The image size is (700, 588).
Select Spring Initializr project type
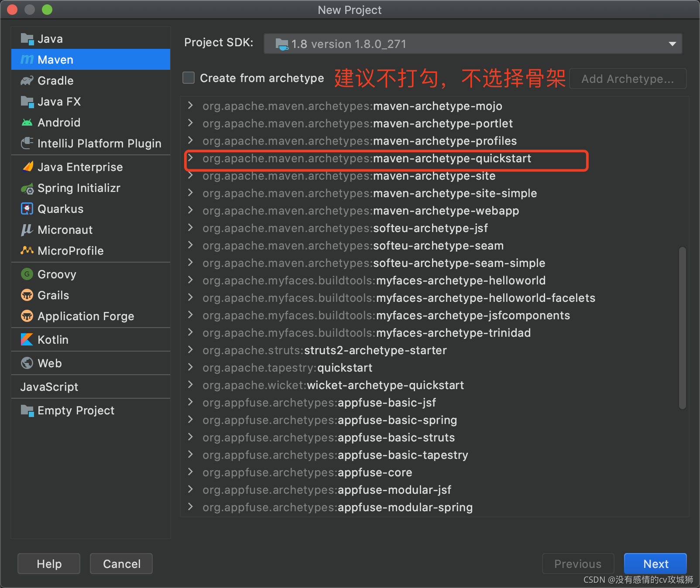(91, 188)
